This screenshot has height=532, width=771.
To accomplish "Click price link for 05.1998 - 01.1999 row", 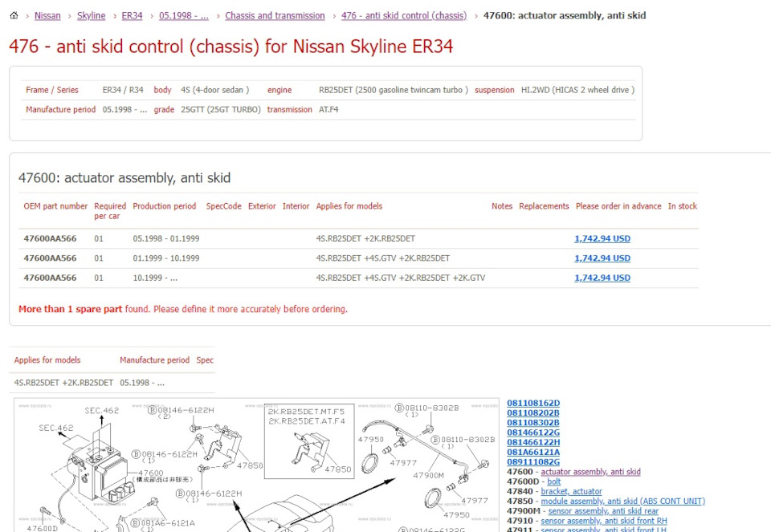I will [x=602, y=239].
